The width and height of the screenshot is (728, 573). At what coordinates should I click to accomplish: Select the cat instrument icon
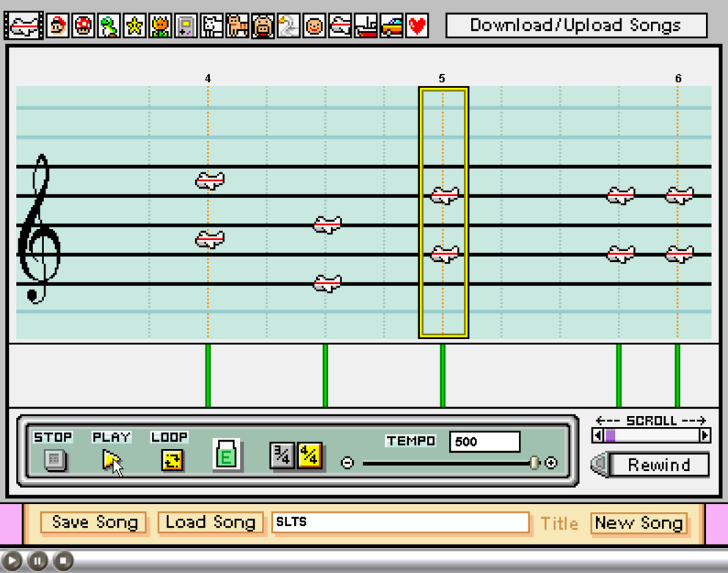point(237,26)
